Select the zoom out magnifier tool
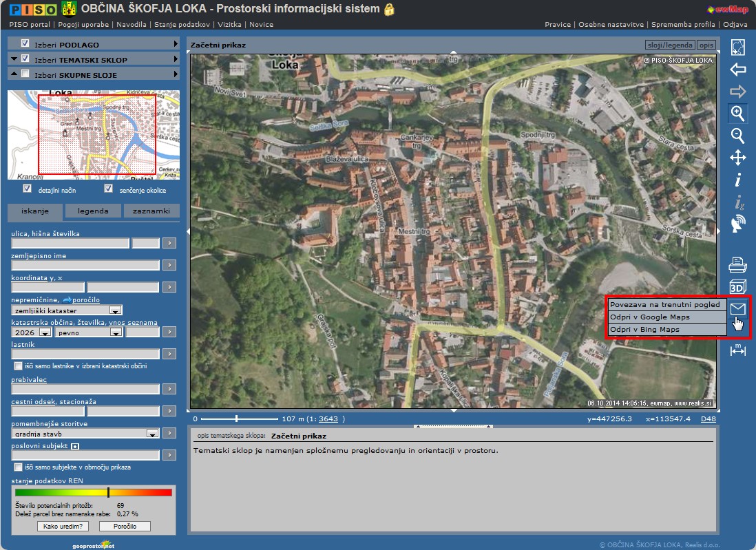Image resolution: width=756 pixels, height=550 pixels. [x=737, y=136]
